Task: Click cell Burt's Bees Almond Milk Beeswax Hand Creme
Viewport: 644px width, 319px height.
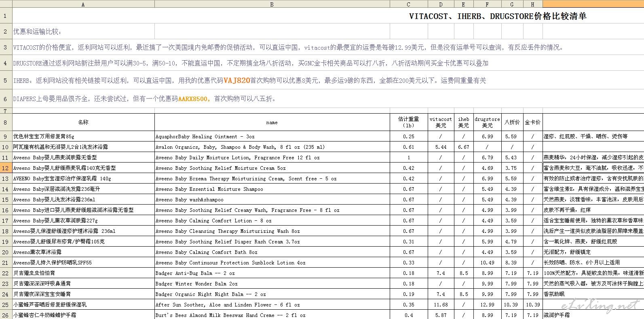Action: [x=272, y=315]
